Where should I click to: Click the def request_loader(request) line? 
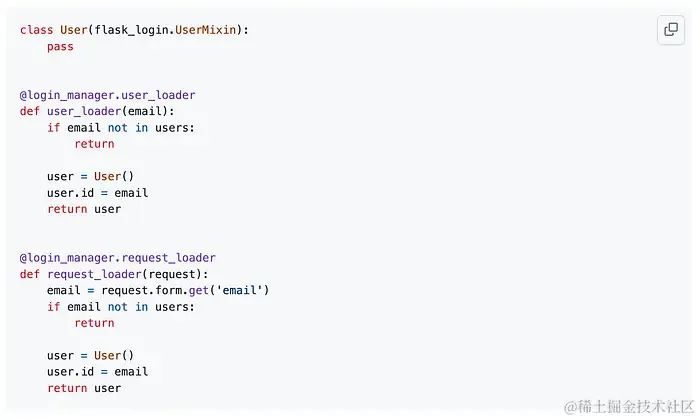coord(114,274)
